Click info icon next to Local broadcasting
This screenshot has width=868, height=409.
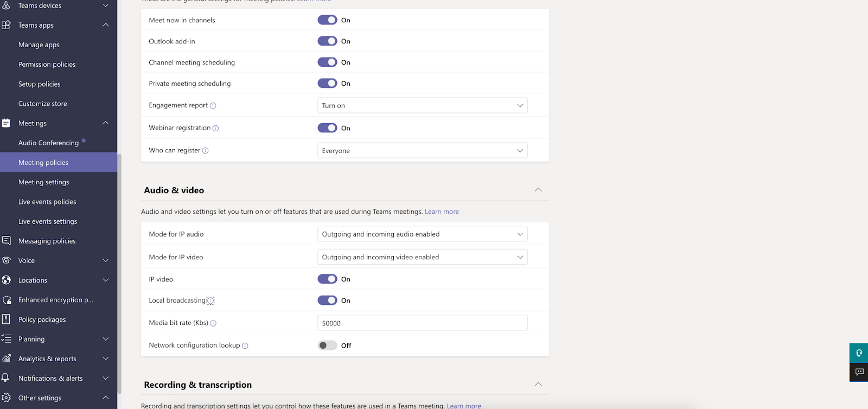coord(210,301)
